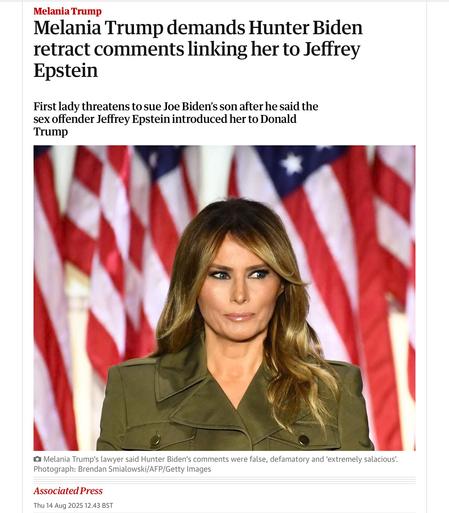This screenshot has height=513, width=449.
Task: Open the red Melania Trump topic tag
Action: pyautogui.click(x=68, y=11)
